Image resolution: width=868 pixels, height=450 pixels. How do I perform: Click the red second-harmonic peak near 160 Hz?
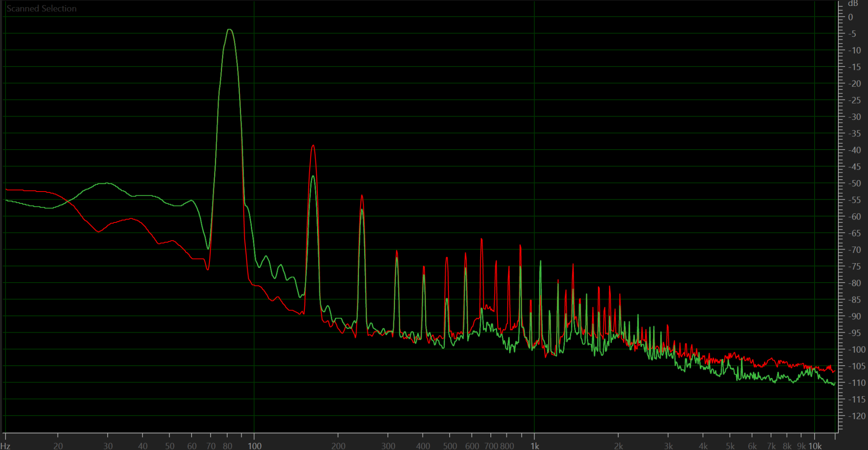point(313,146)
